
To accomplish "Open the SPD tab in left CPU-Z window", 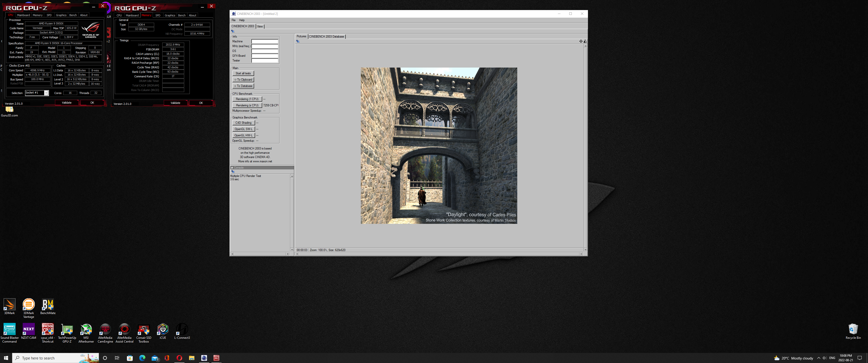I will click(49, 15).
